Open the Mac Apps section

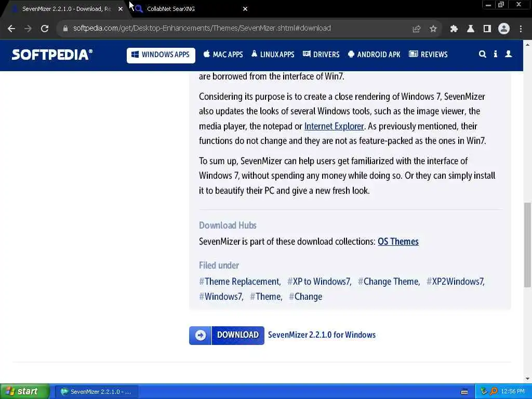pos(223,55)
